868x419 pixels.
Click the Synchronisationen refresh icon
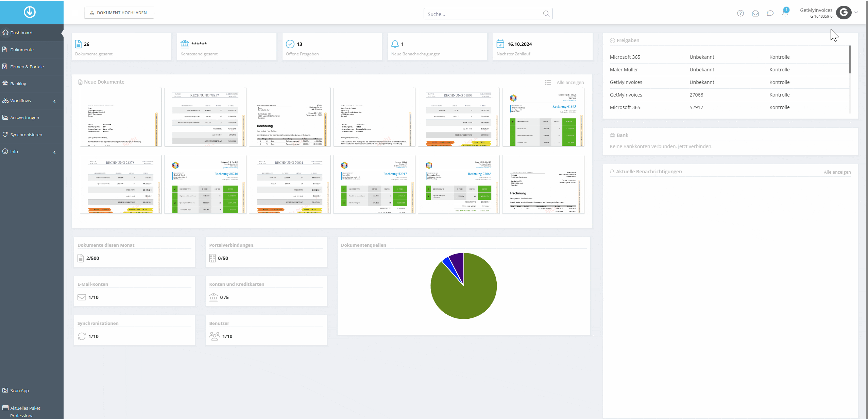tap(82, 336)
